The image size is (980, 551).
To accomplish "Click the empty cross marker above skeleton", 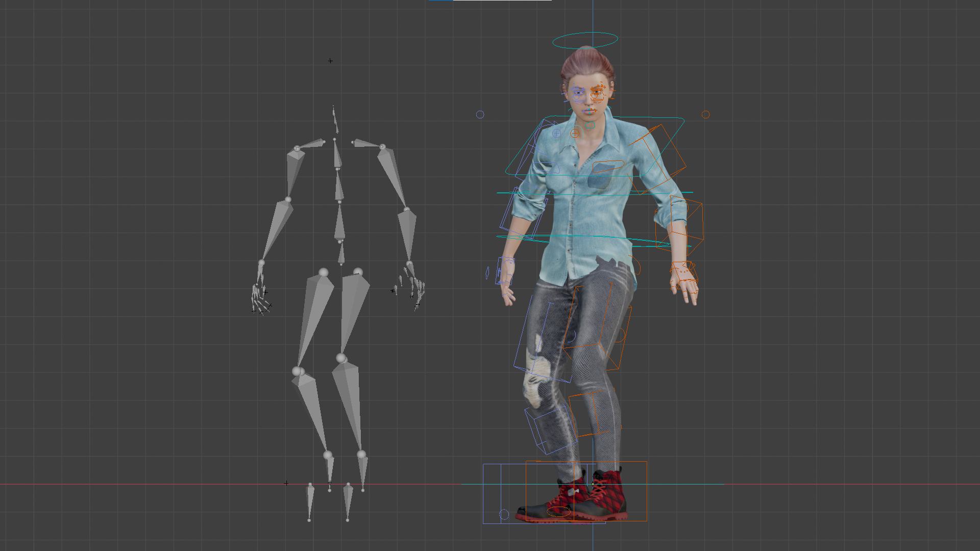I will (330, 61).
